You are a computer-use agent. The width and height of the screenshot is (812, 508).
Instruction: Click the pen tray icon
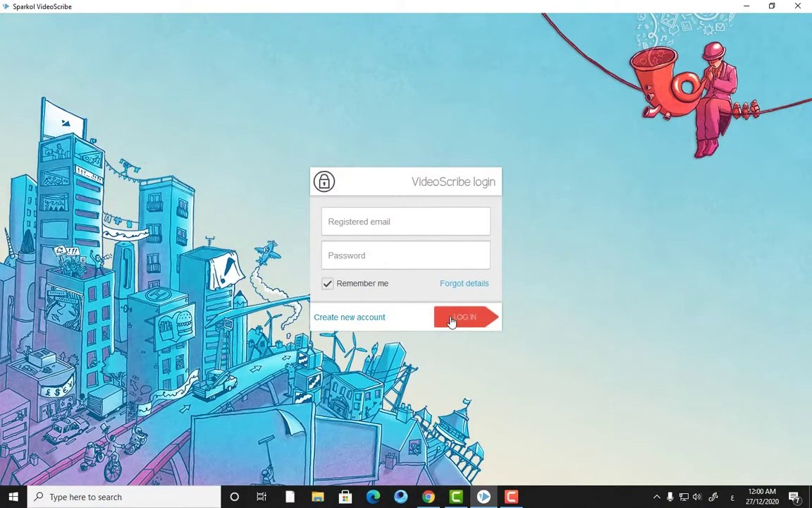[x=713, y=497]
